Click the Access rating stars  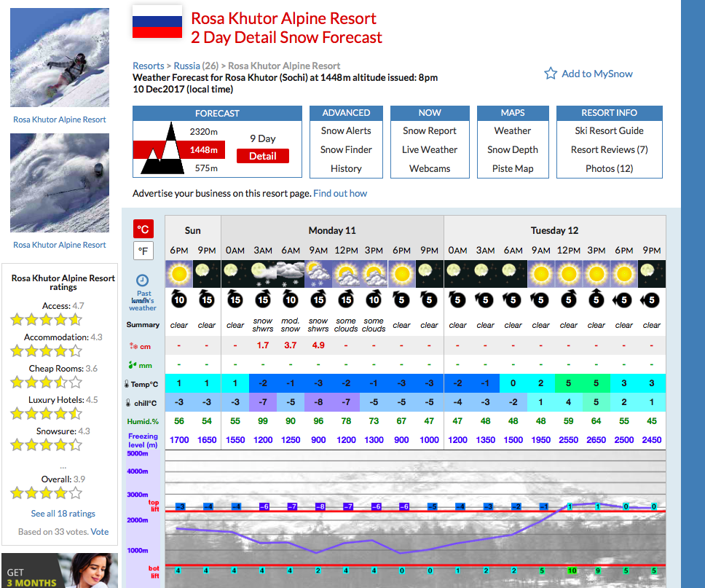47,320
